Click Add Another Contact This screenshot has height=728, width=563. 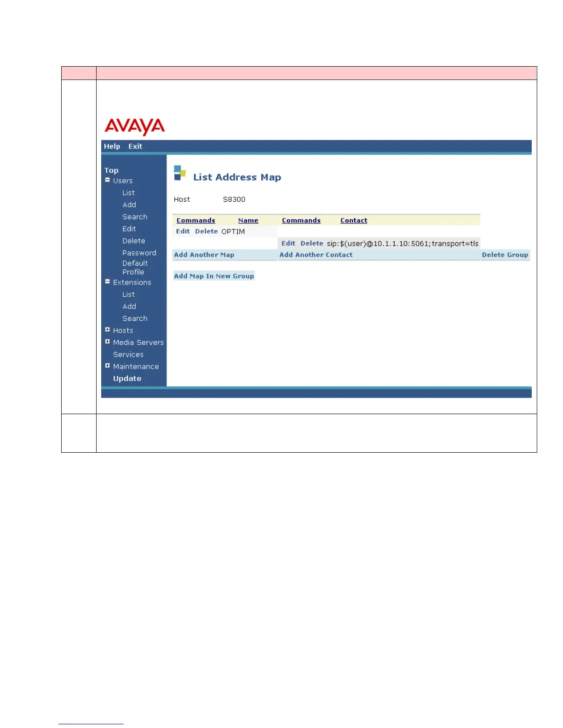[316, 255]
